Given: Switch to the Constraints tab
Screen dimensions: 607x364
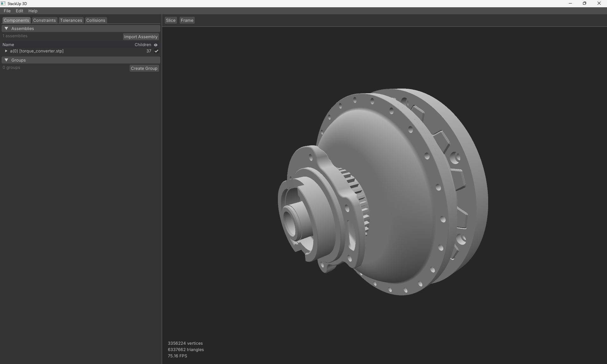Looking at the screenshot, I should tap(44, 20).
